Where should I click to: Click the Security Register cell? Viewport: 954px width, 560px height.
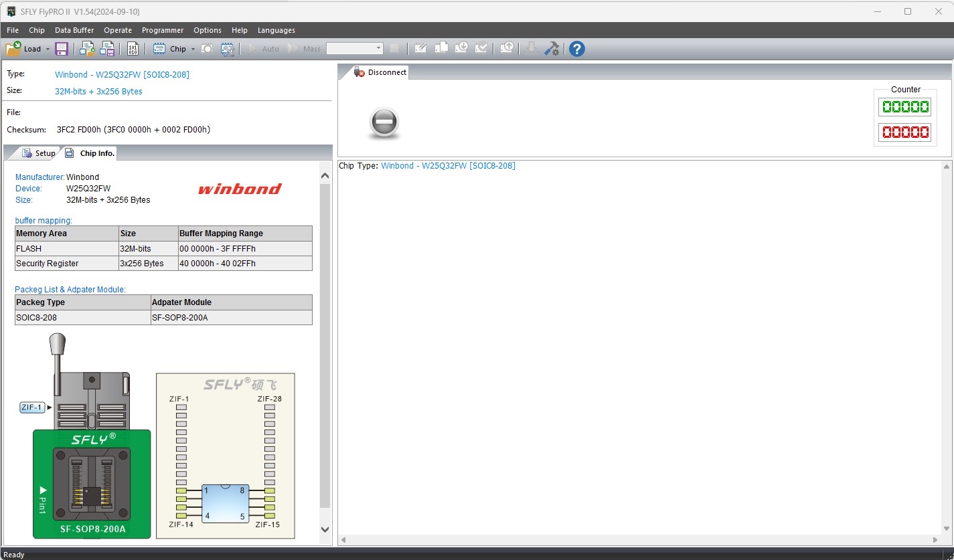[x=66, y=263]
